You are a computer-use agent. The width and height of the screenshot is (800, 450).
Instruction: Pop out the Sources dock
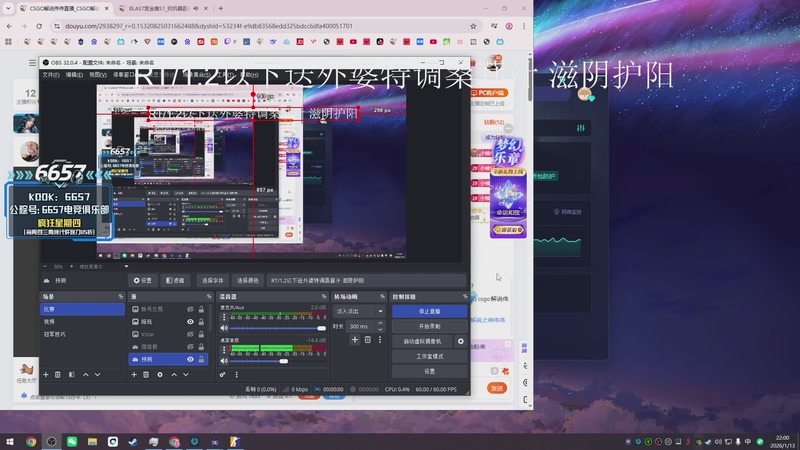pos(209,296)
